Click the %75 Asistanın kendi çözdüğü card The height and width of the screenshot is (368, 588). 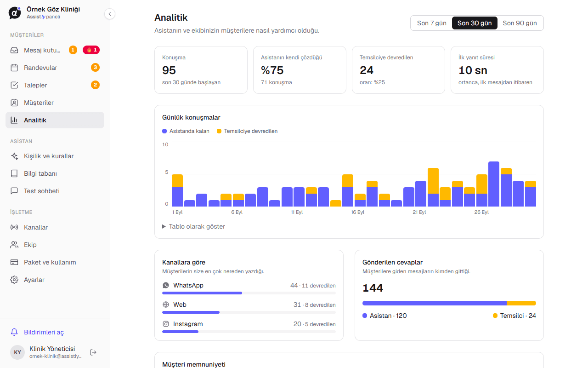pyautogui.click(x=300, y=70)
